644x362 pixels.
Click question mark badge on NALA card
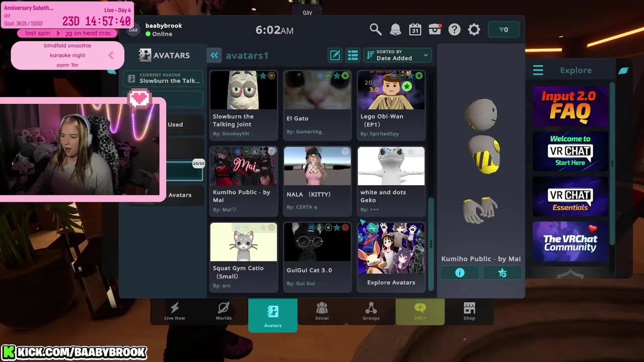pyautogui.click(x=345, y=151)
